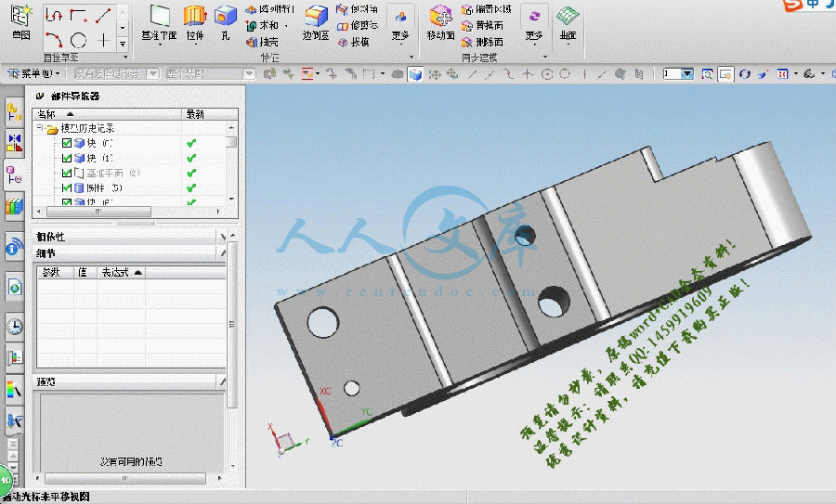This screenshot has height=504, width=836.
Task: Open the history clock sidebar tab
Action: click(x=14, y=326)
